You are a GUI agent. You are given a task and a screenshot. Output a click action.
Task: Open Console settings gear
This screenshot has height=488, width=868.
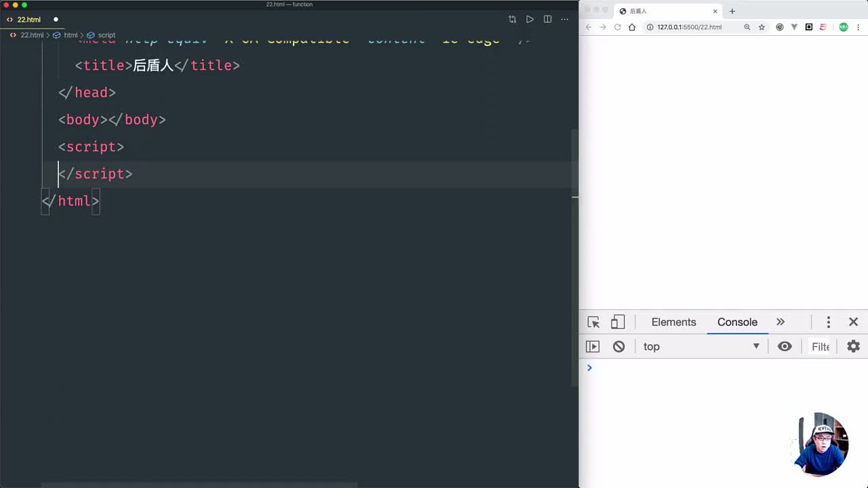(x=853, y=346)
